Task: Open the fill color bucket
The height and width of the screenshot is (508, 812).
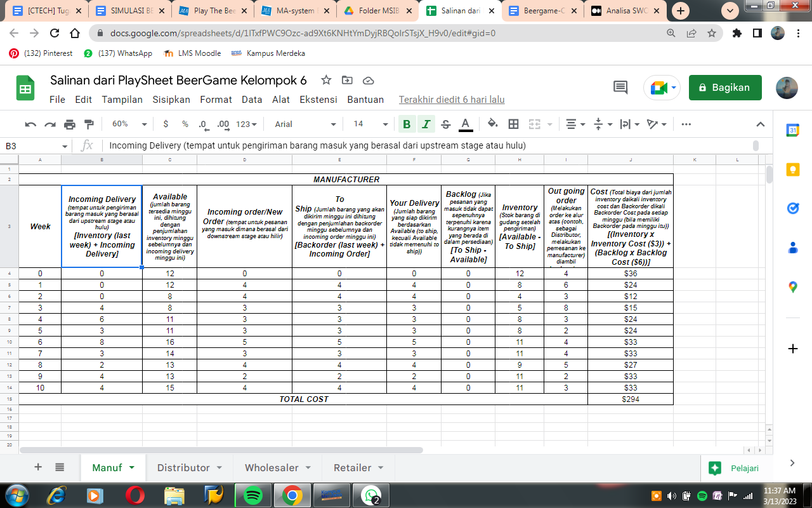Action: pos(493,124)
